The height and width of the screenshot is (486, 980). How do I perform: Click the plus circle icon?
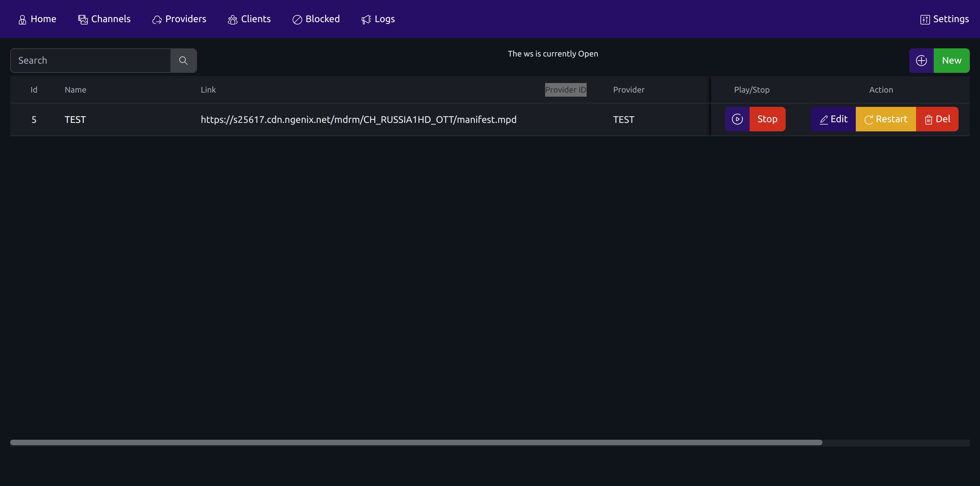click(921, 61)
